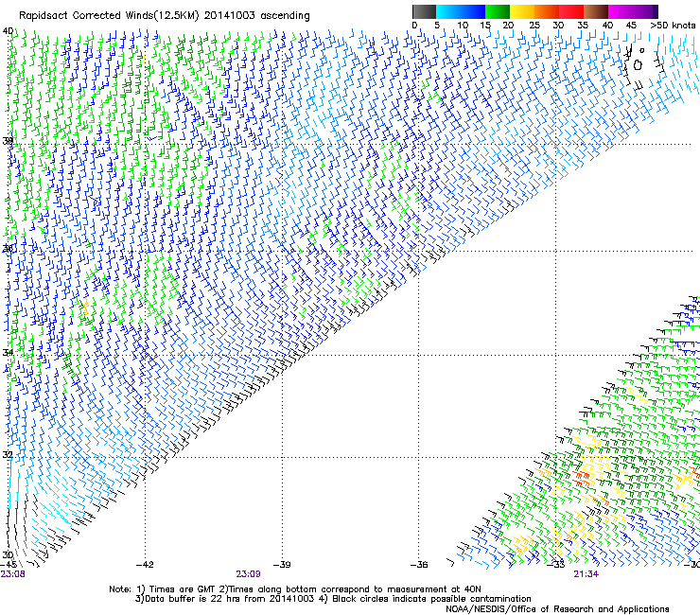The height and width of the screenshot is (615, 700).
Task: Click the '>50 knots' legend label
Action: [673, 26]
